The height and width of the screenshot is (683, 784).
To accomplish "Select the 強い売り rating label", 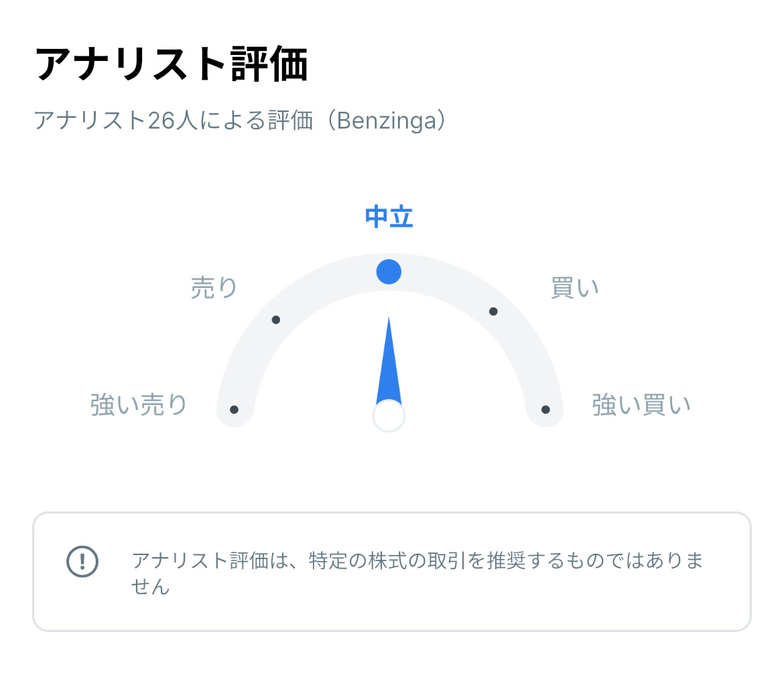I will [139, 402].
